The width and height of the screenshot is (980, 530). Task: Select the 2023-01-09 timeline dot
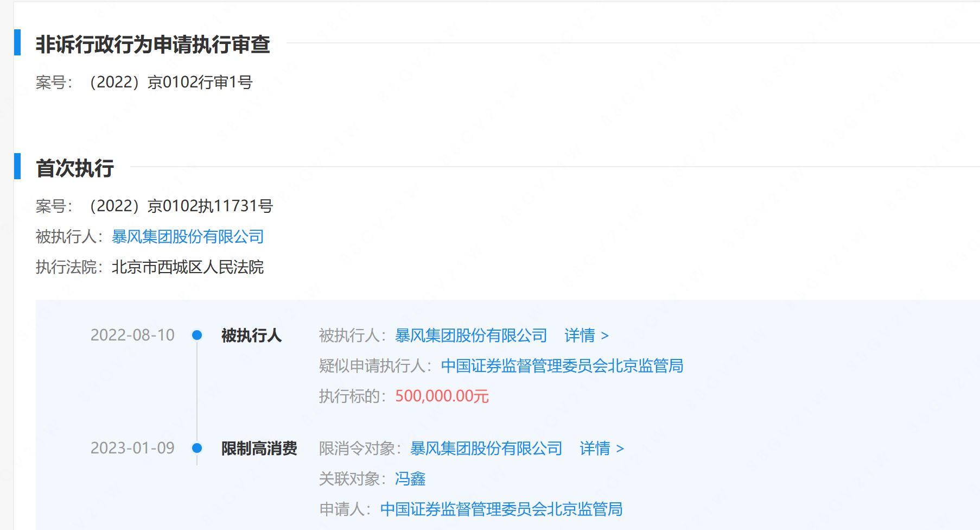[197, 448]
